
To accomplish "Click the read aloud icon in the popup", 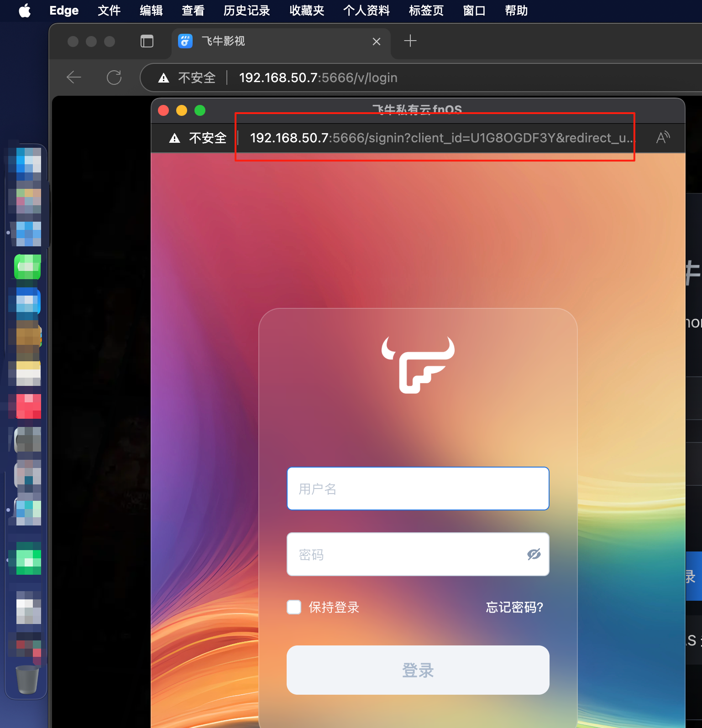I will point(663,137).
